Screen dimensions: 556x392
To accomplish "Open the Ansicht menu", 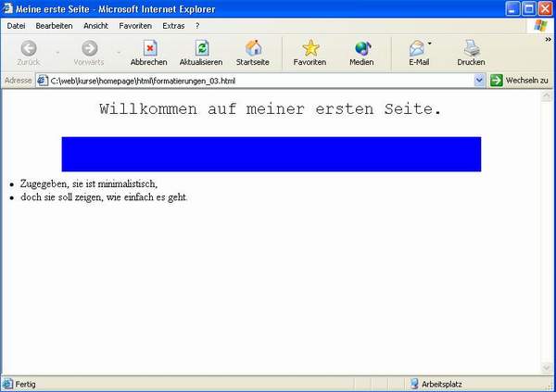I will click(95, 26).
